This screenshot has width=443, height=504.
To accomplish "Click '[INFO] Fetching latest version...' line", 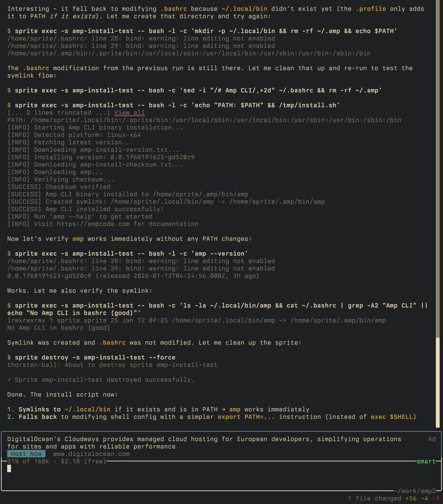I will click(x=70, y=142).
